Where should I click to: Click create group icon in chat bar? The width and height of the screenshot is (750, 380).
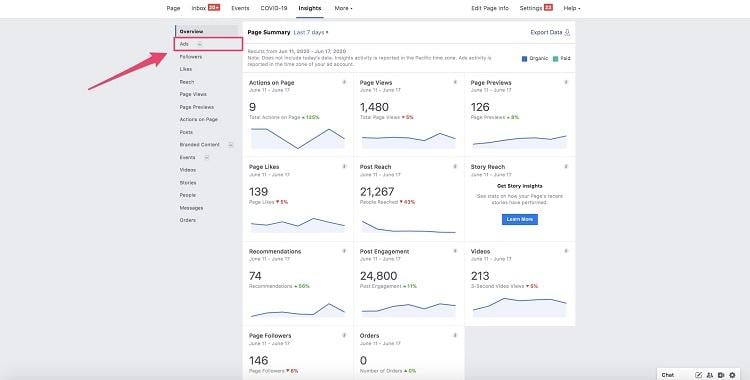(710, 375)
